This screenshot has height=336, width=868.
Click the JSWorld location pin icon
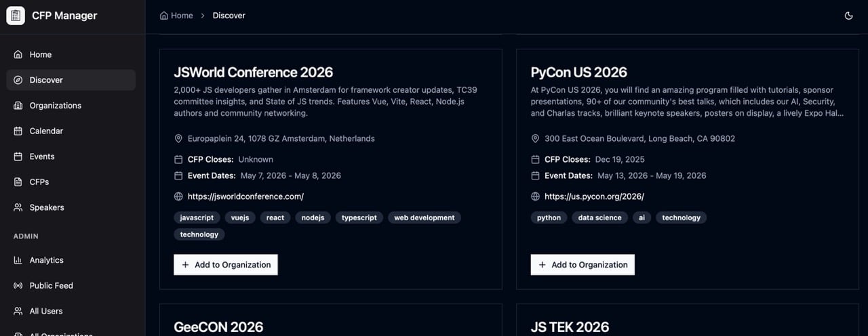pos(178,138)
